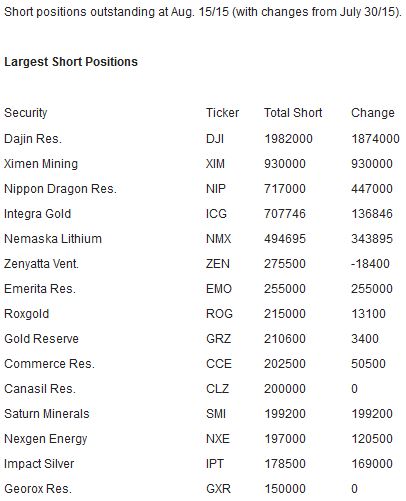Click the Change column header

click(x=373, y=113)
